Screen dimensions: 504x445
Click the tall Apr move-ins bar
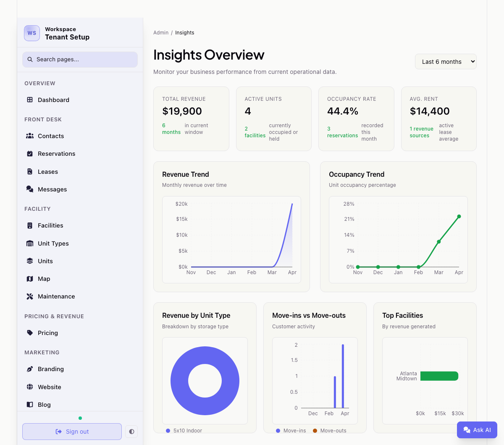coord(343,376)
